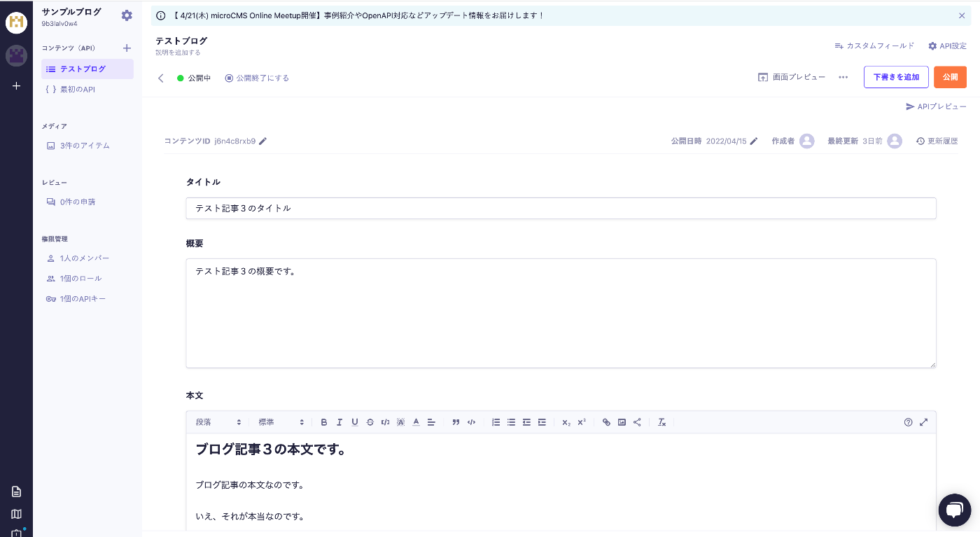
Task: Open the blog settings gear icon
Action: coord(127,15)
